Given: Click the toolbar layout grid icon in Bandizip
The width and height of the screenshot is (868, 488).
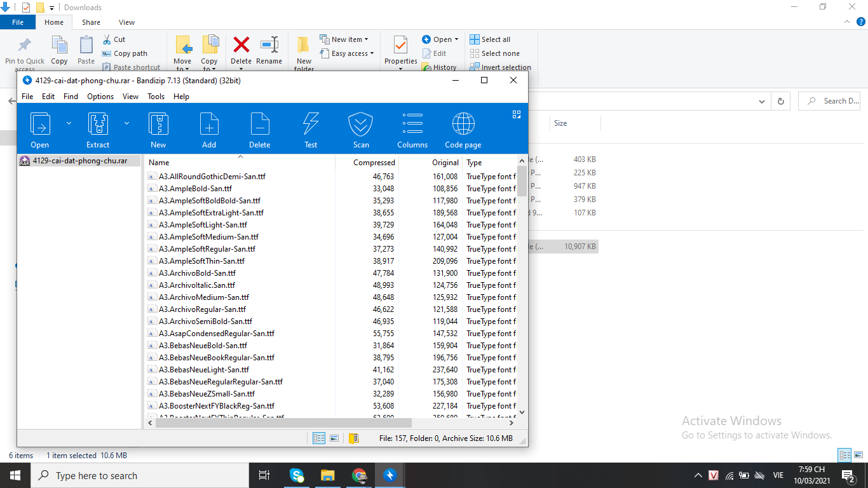Looking at the screenshot, I should point(516,114).
